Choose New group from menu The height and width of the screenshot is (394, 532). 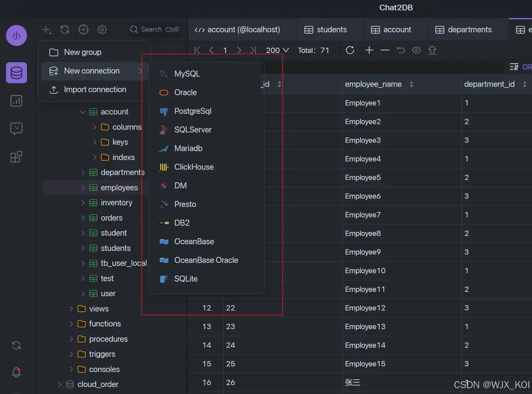(94, 52)
